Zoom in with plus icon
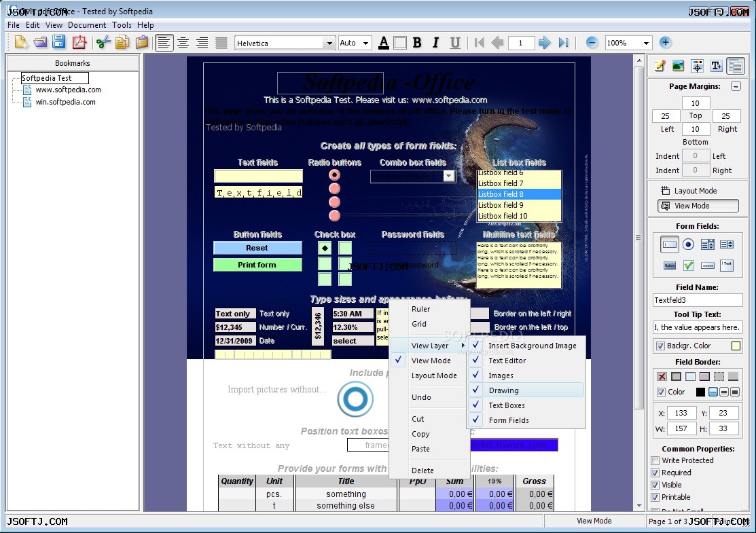This screenshot has width=756, height=533. (666, 42)
